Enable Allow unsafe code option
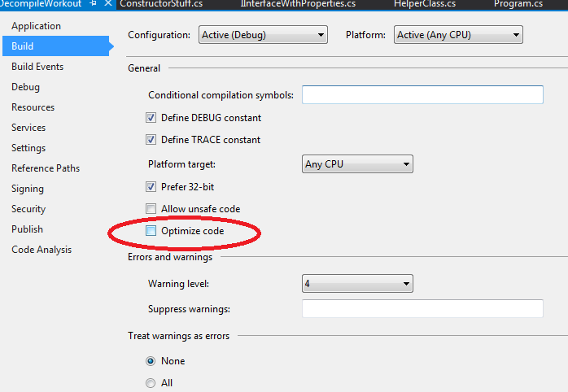The image size is (568, 392). (151, 209)
